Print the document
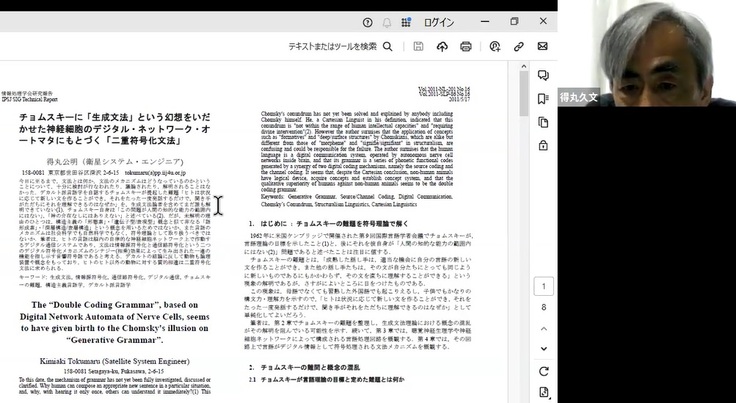The image size is (736, 403). pos(466,46)
